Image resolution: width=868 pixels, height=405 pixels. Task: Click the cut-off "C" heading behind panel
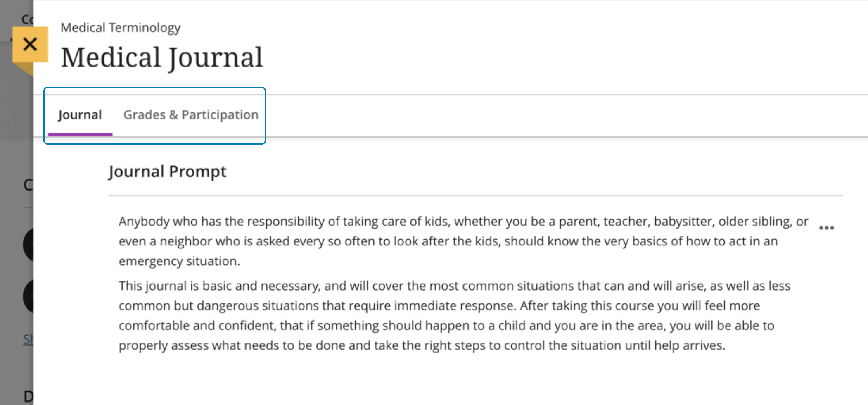tap(28, 185)
